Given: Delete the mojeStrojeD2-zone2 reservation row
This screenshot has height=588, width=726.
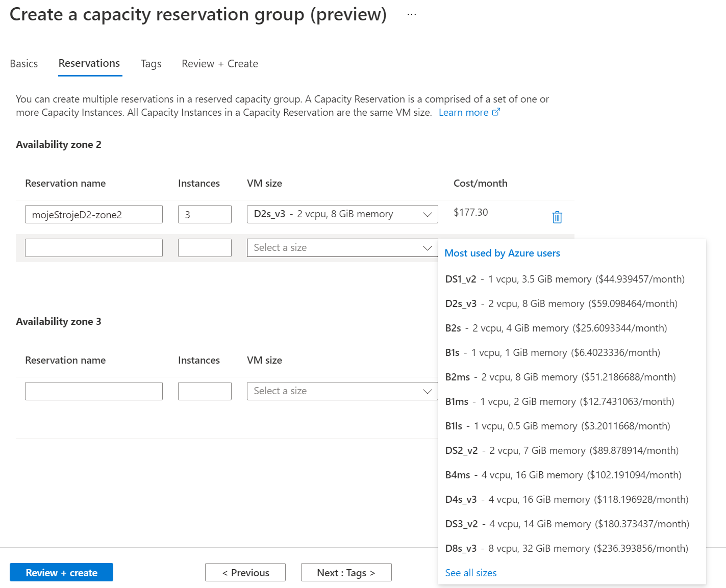Looking at the screenshot, I should pyautogui.click(x=557, y=217).
